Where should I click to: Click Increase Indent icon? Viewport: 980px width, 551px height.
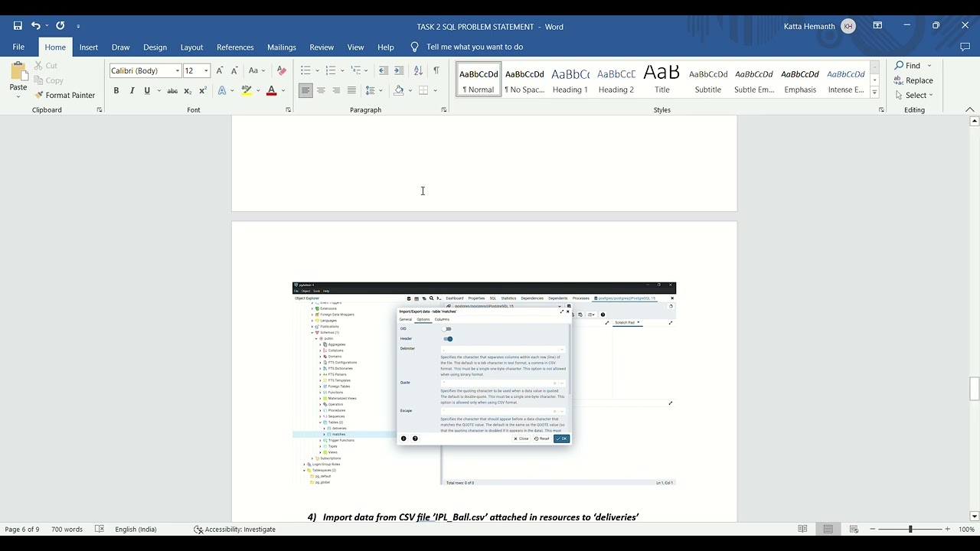click(x=399, y=70)
